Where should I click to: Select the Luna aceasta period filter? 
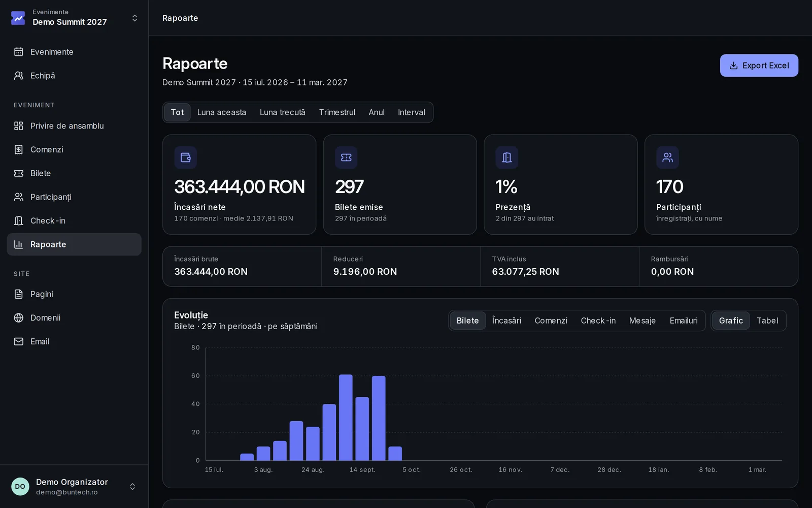coord(222,112)
